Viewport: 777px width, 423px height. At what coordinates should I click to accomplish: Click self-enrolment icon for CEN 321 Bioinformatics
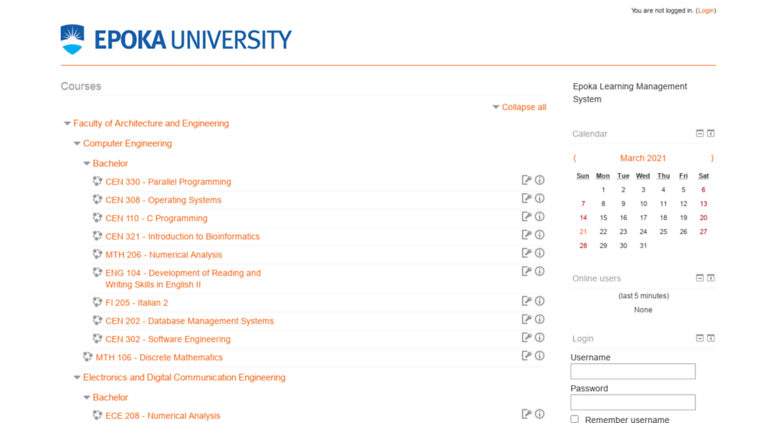tap(526, 235)
